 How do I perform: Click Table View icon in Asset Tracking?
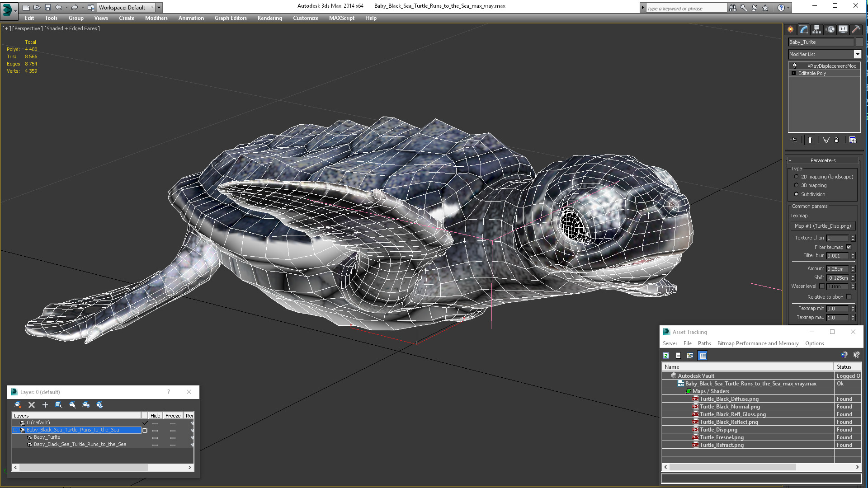pos(703,356)
